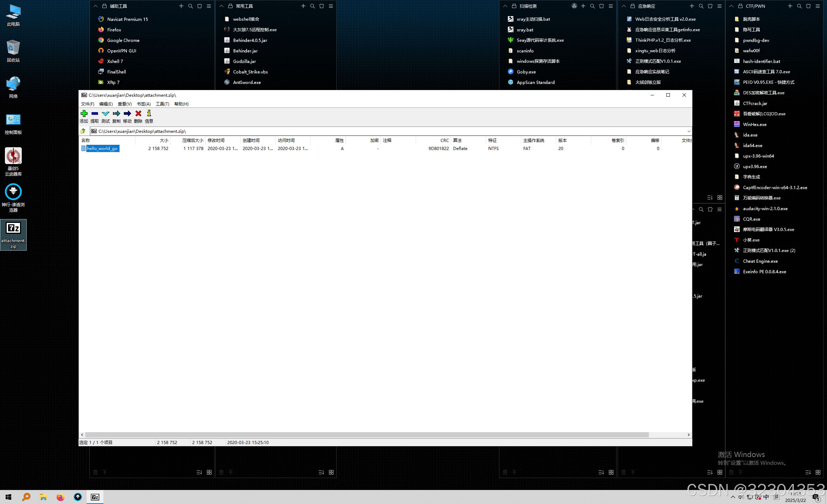Select the hello_world_go file entry
827x504 pixels.
pos(102,148)
